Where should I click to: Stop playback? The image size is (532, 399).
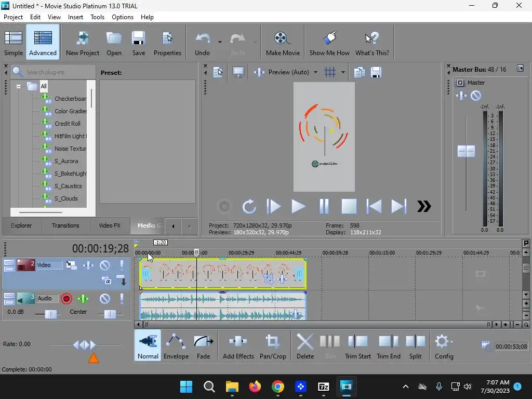[x=349, y=206]
